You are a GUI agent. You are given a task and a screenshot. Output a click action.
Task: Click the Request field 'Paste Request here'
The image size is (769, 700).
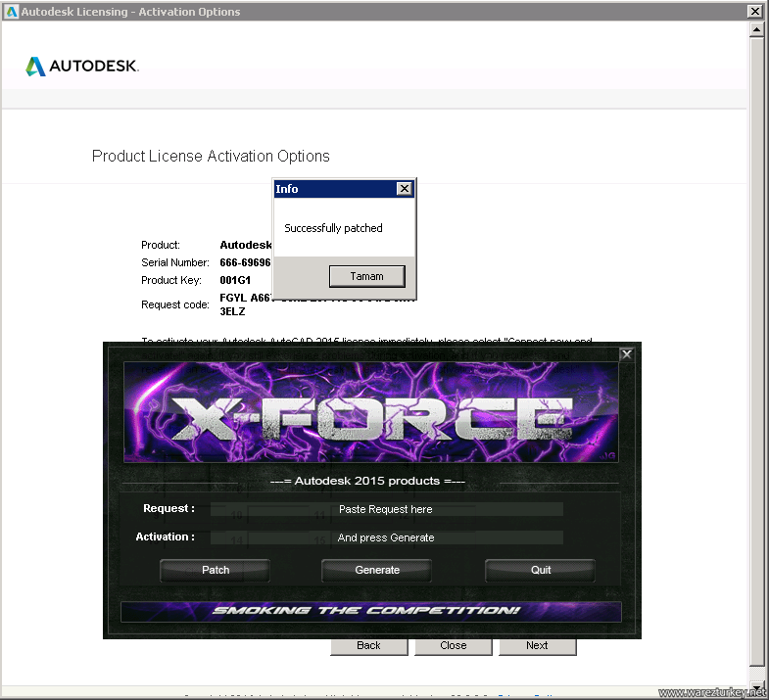point(387,509)
